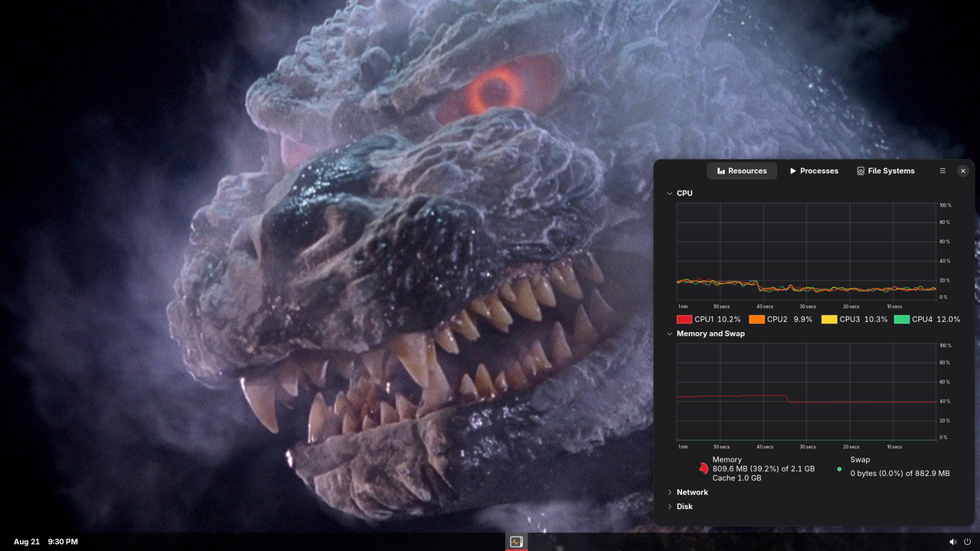Click the CPU3 10.3% value
The image size is (980, 551).
[876, 319]
